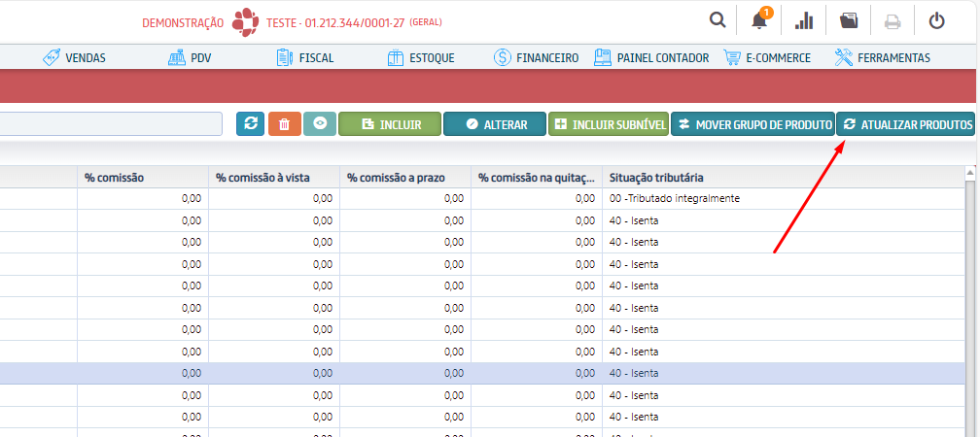980x437 pixels.
Task: Open the bar chart reports icon
Action: click(804, 20)
